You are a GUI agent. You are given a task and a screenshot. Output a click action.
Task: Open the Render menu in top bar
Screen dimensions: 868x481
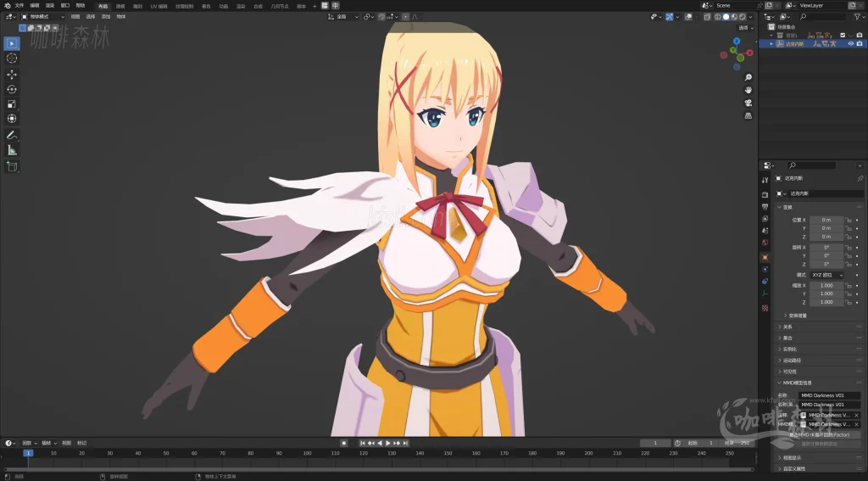pyautogui.click(x=50, y=6)
